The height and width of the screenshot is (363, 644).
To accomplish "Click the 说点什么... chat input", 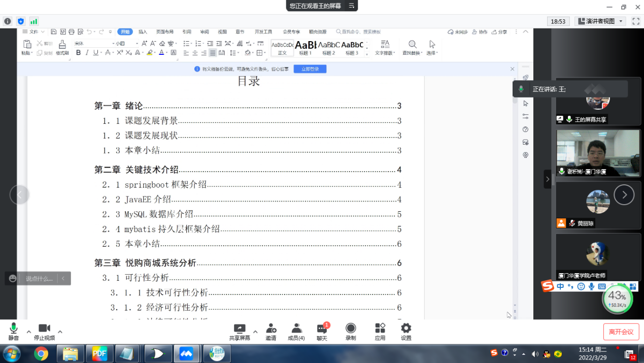I will [40, 278].
